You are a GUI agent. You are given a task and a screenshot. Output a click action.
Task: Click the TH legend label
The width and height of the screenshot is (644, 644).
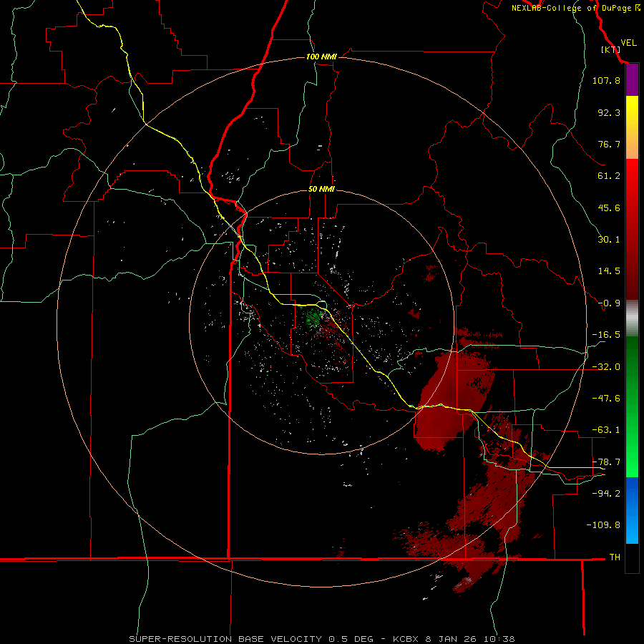tap(615, 557)
